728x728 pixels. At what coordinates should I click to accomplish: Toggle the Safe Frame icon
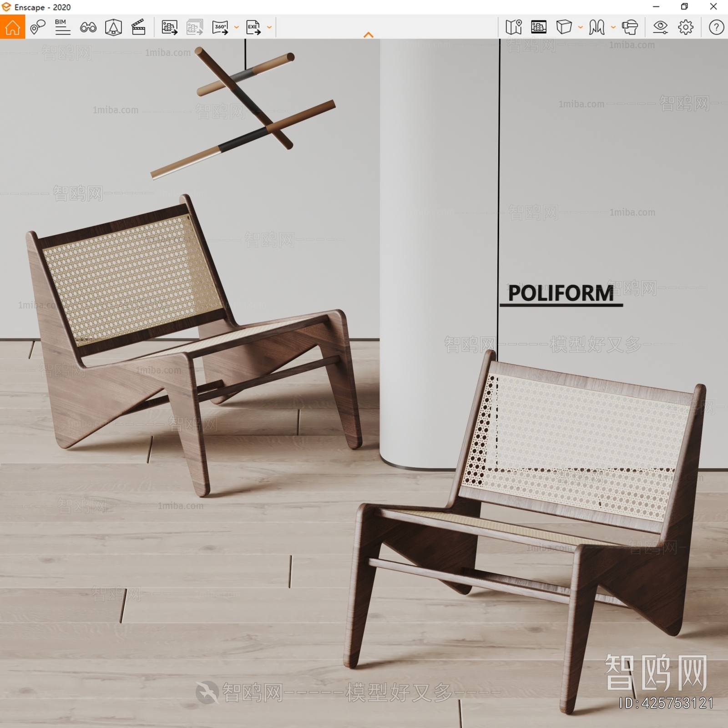113,27
